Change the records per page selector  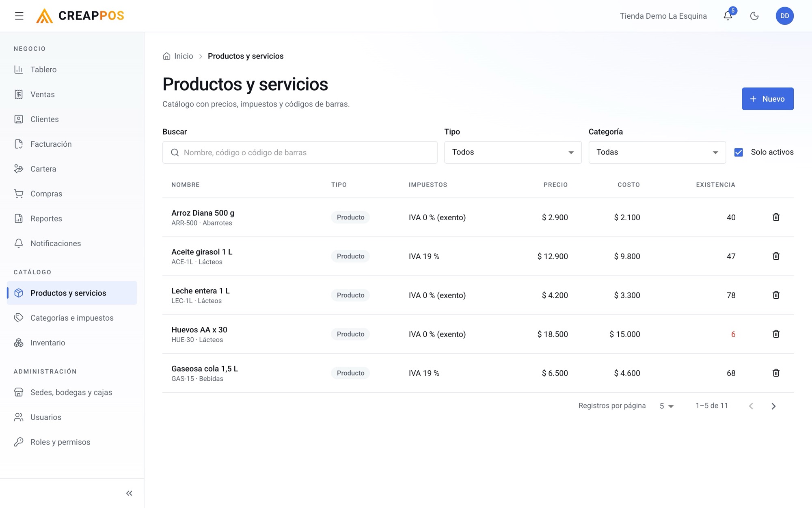coord(666,406)
